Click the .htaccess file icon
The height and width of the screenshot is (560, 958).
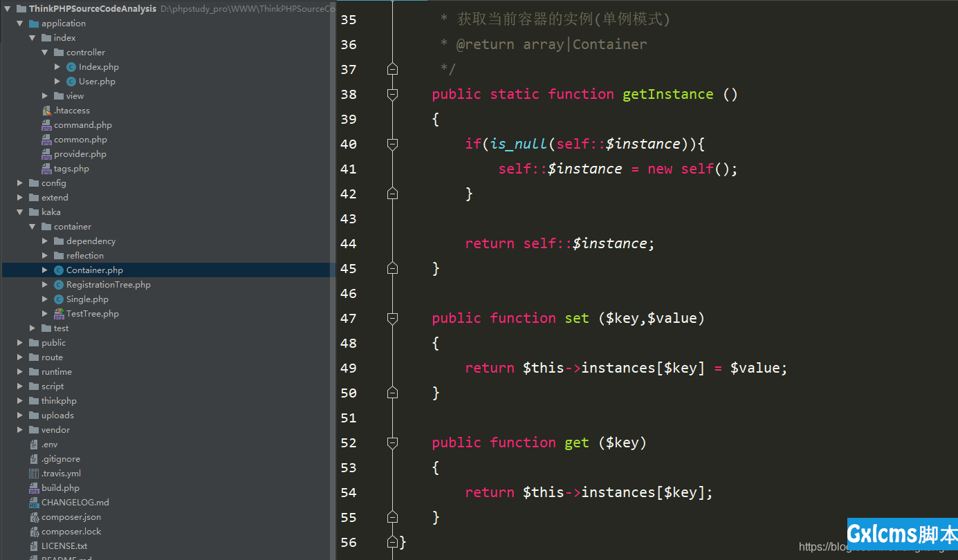46,111
